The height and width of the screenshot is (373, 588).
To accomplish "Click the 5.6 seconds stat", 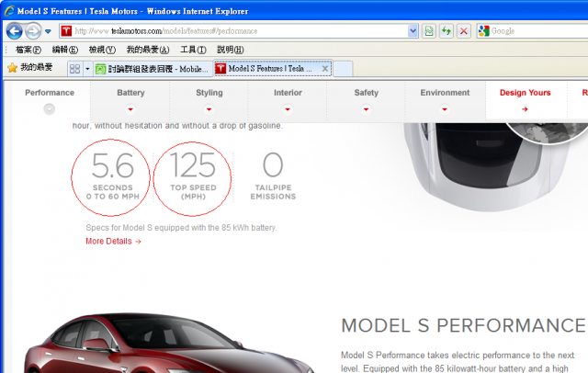I will tap(112, 176).
